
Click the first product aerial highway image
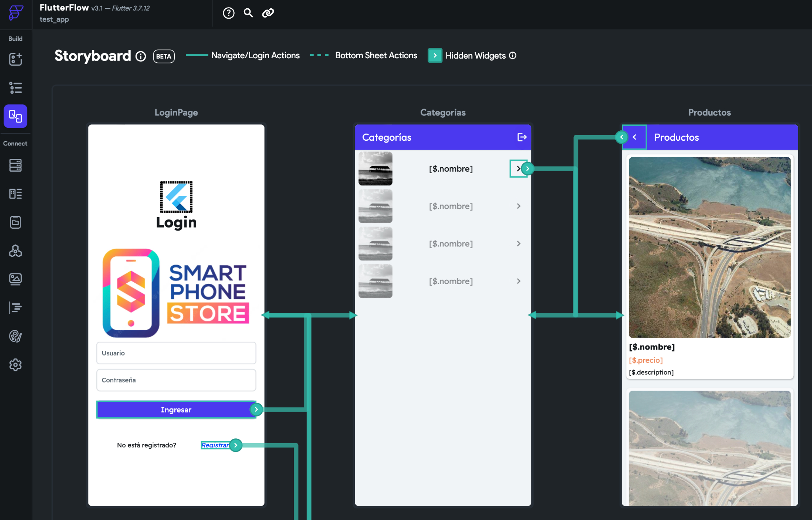pyautogui.click(x=710, y=247)
